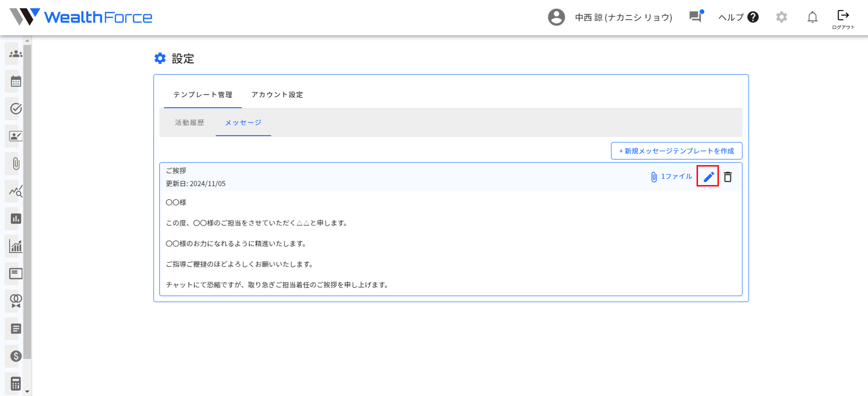Screen dimensions: 868x396
Task: Open the paperclip attachments sidebar icon
Action: 16,164
